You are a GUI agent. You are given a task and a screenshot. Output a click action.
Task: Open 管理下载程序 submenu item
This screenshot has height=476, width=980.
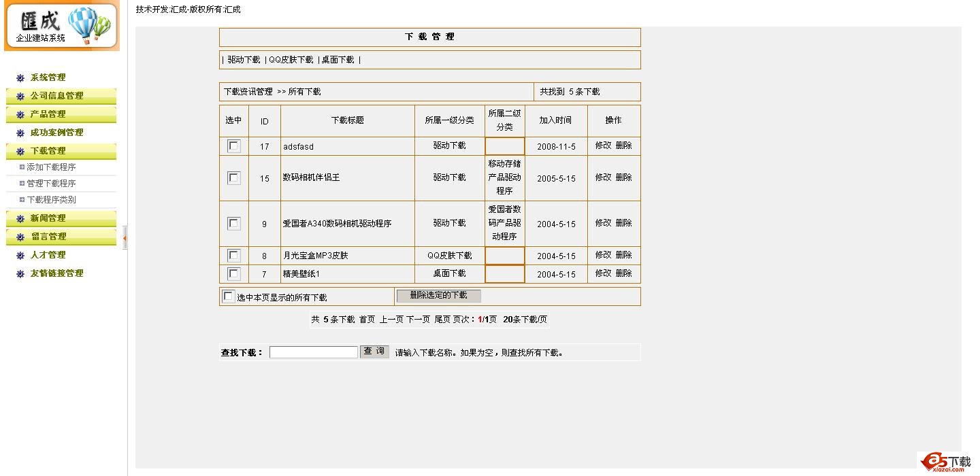pyautogui.click(x=51, y=184)
